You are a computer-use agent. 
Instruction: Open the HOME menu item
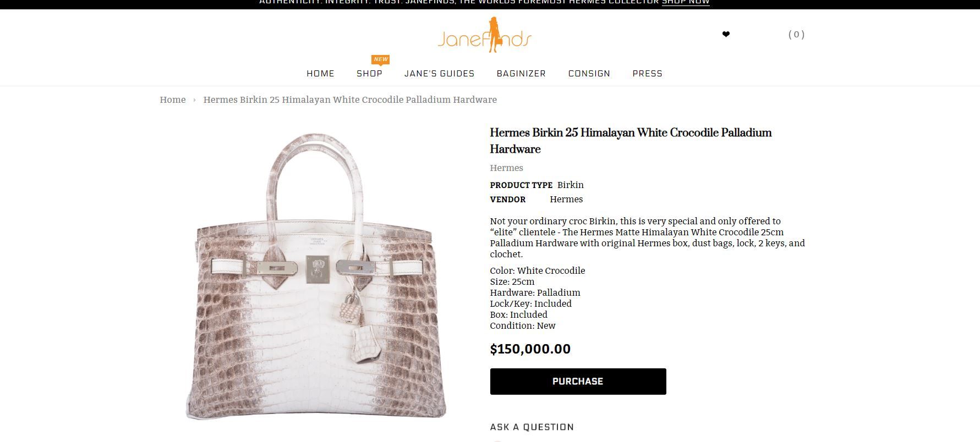320,74
